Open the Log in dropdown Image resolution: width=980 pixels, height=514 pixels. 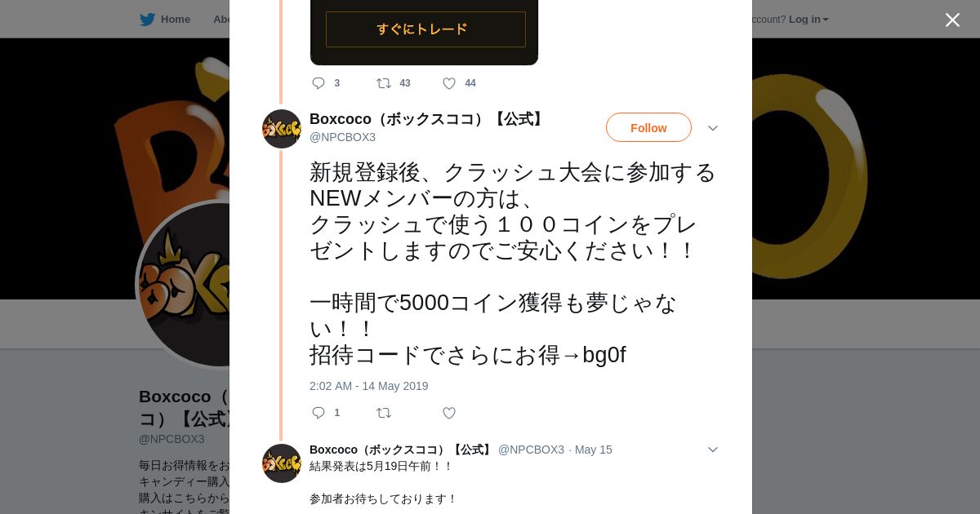click(x=808, y=20)
